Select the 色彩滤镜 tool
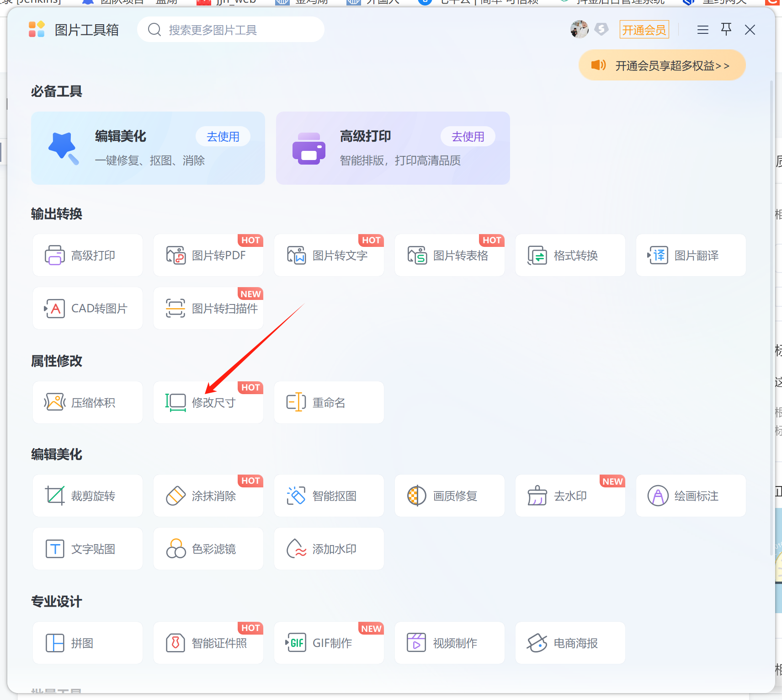This screenshot has height=700, width=782. pos(208,549)
